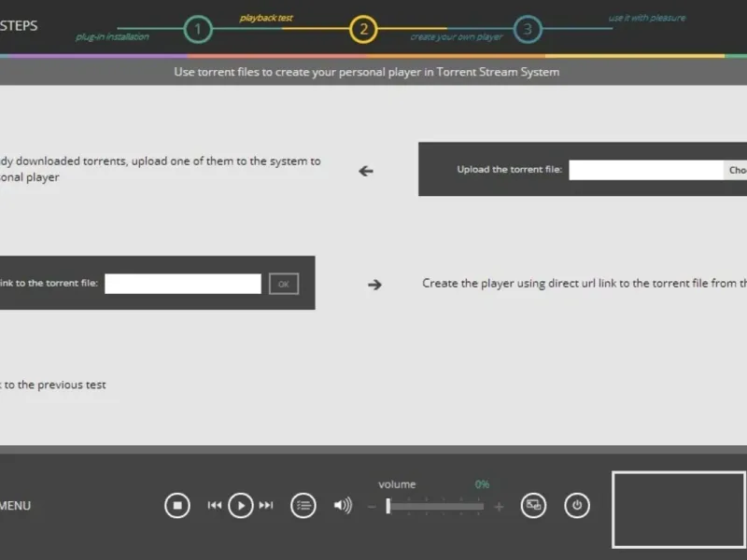Image resolution: width=747 pixels, height=560 pixels.
Task: Return to the previous test link
Action: point(53,385)
